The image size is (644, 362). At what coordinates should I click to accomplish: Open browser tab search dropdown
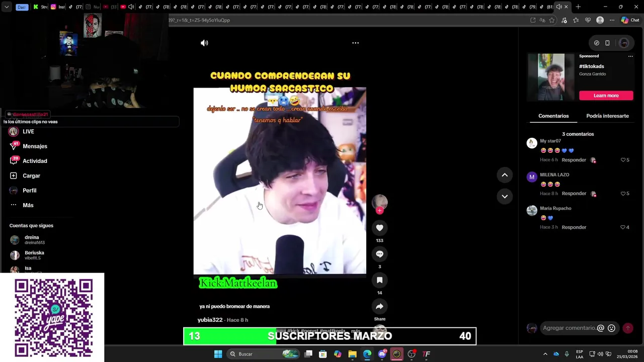coord(7,7)
